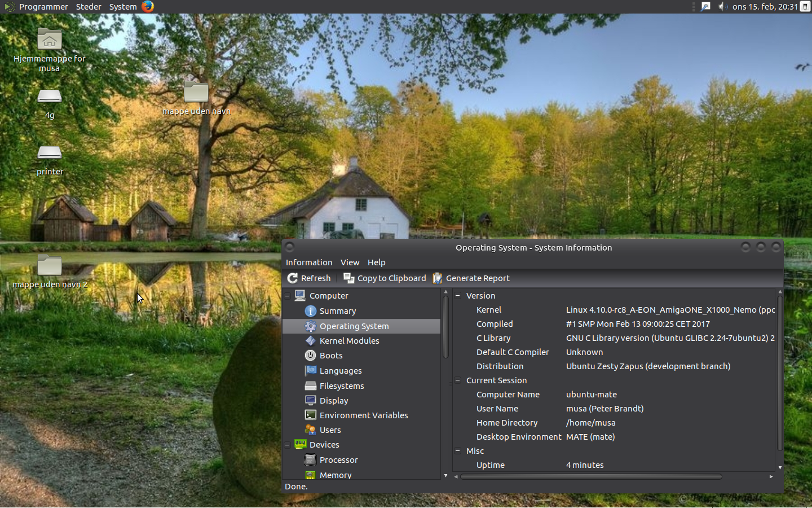
Task: Open the Boots entry
Action: pos(330,356)
